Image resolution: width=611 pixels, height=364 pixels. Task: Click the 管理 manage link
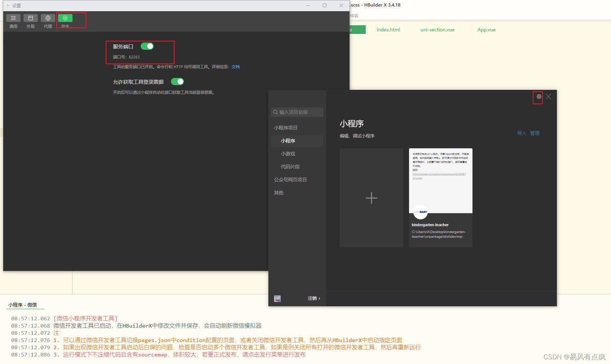coord(535,133)
